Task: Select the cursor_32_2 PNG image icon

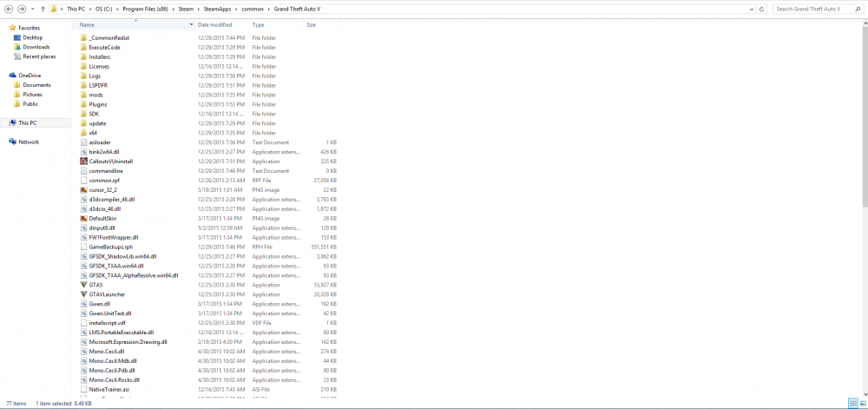Action: [x=83, y=190]
